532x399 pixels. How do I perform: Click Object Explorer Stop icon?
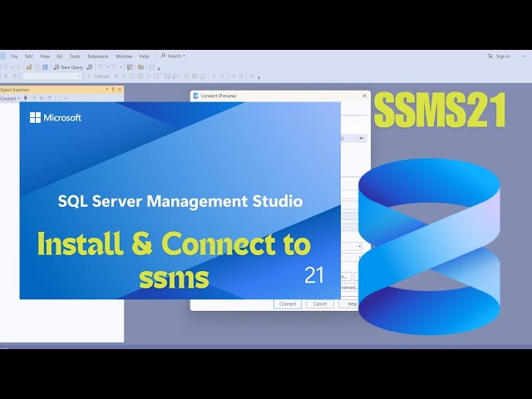click(42, 98)
